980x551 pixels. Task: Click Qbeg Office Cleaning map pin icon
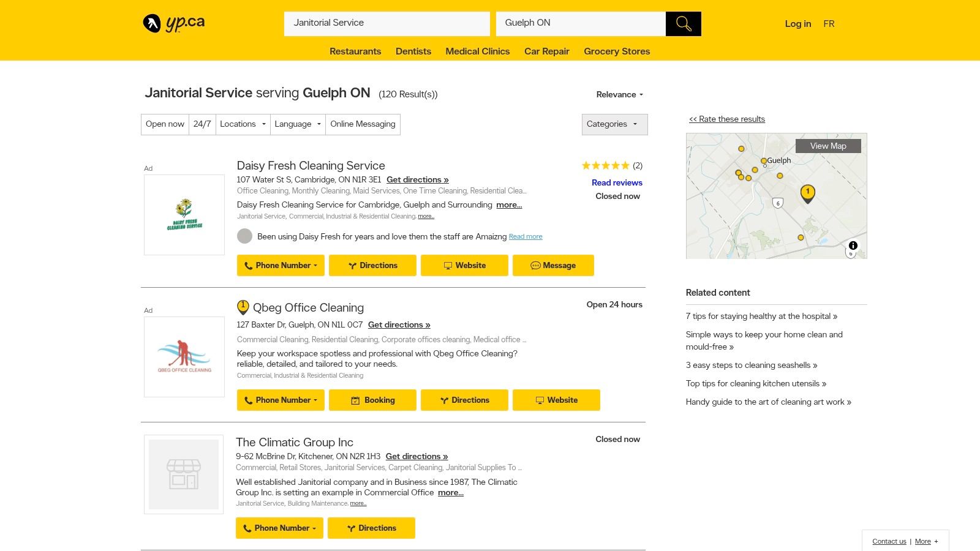[243, 307]
